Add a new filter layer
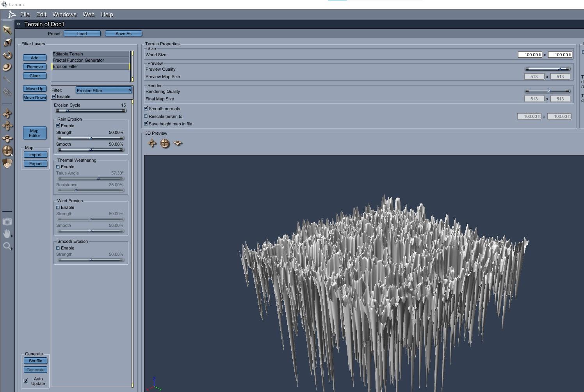The width and height of the screenshot is (584, 392). 35,58
